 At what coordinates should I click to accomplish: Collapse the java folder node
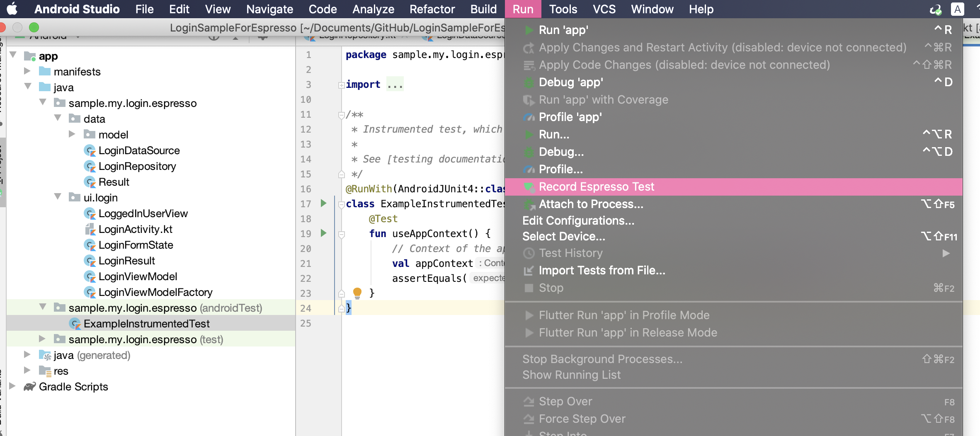(x=28, y=87)
